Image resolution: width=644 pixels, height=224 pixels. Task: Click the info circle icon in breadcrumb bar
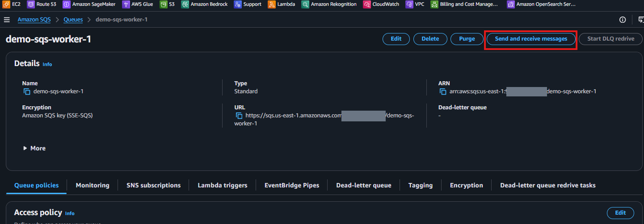(x=623, y=20)
